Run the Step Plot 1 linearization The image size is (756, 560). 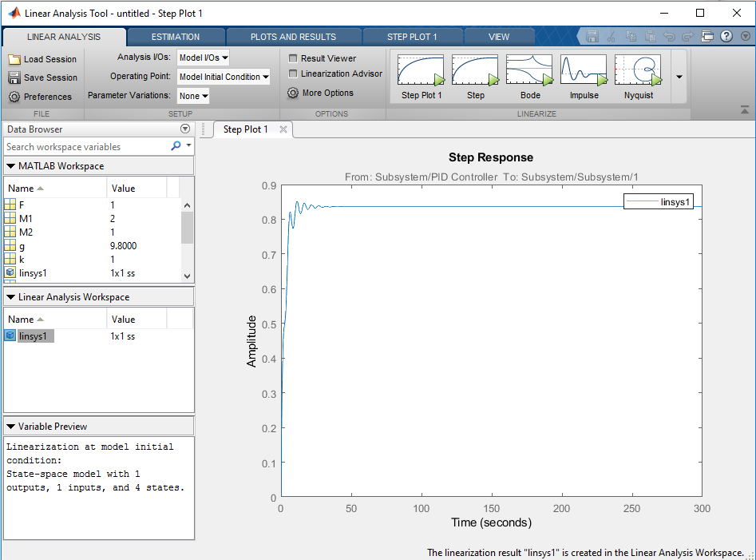[x=421, y=77]
